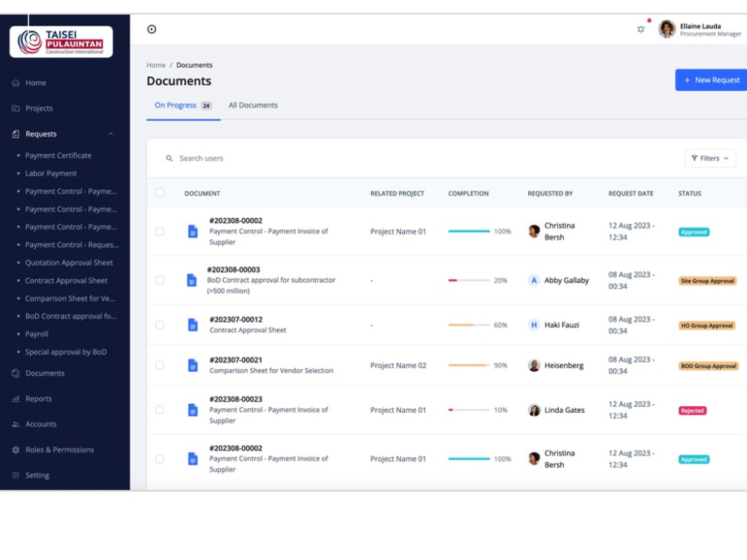The height and width of the screenshot is (560, 747).
Task: Open Comparison Sheet for Ve... in sidebar
Action: tap(70, 299)
